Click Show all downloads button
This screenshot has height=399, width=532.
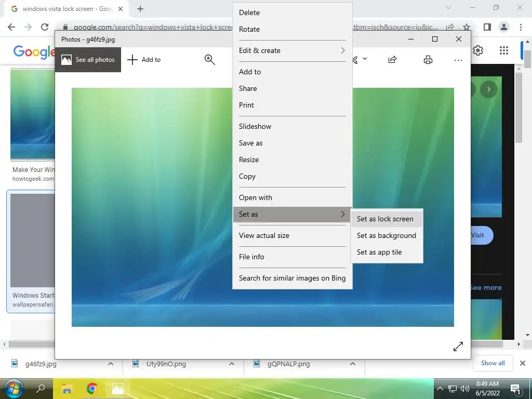point(493,363)
